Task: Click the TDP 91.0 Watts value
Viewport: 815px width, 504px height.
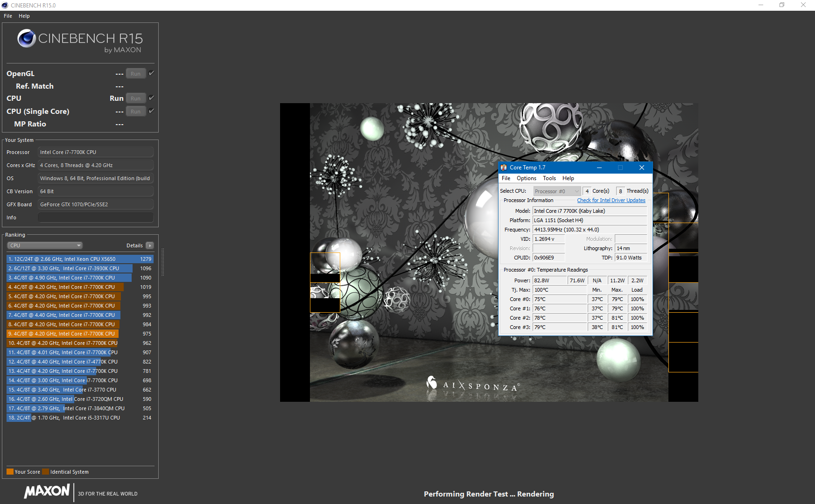Action: 631,258
